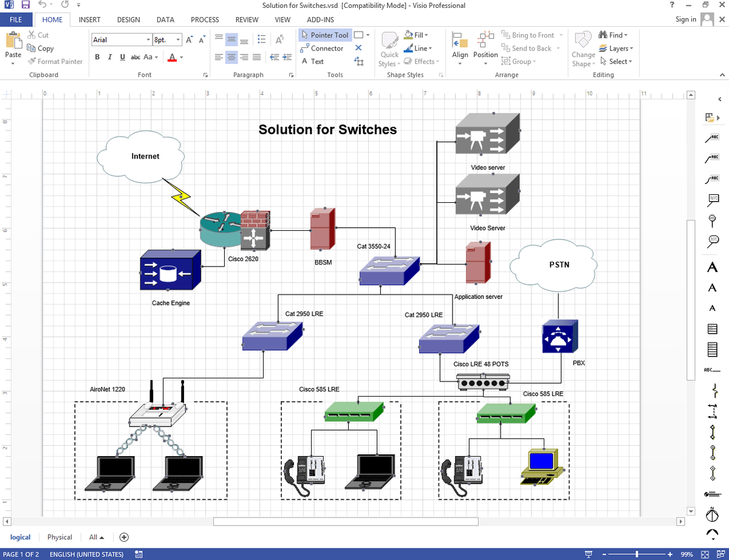Switch to the Physical page tab
The width and height of the screenshot is (729, 560).
click(60, 537)
